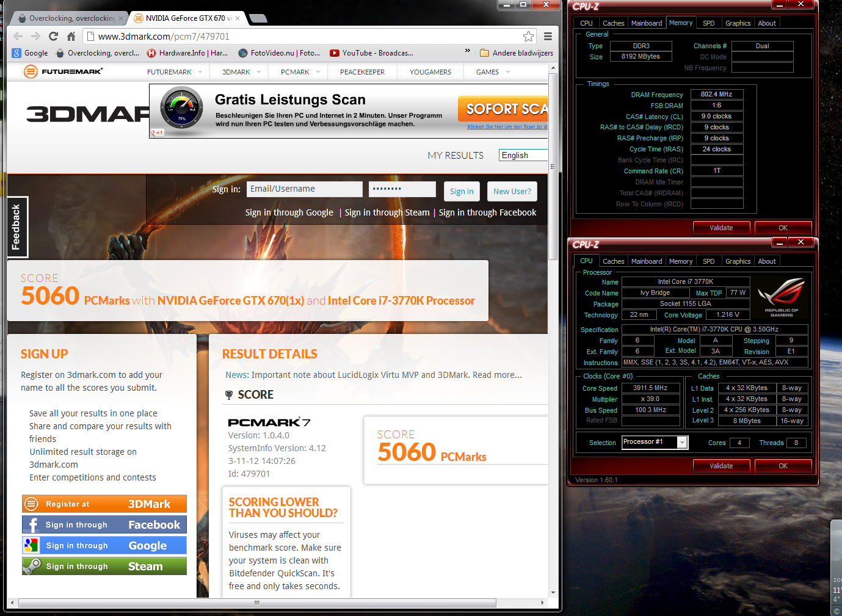Open Mainboard tab in upper CPU-Z window
The image size is (842, 616).
point(647,23)
